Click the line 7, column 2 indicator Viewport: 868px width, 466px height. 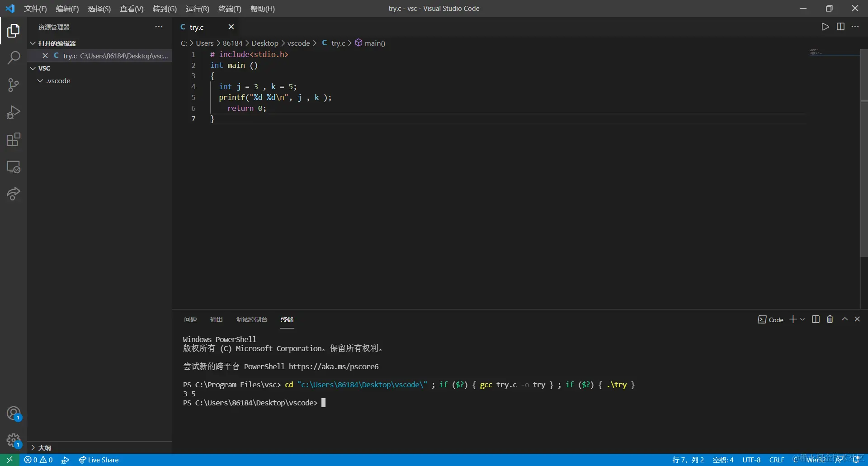[688, 460]
